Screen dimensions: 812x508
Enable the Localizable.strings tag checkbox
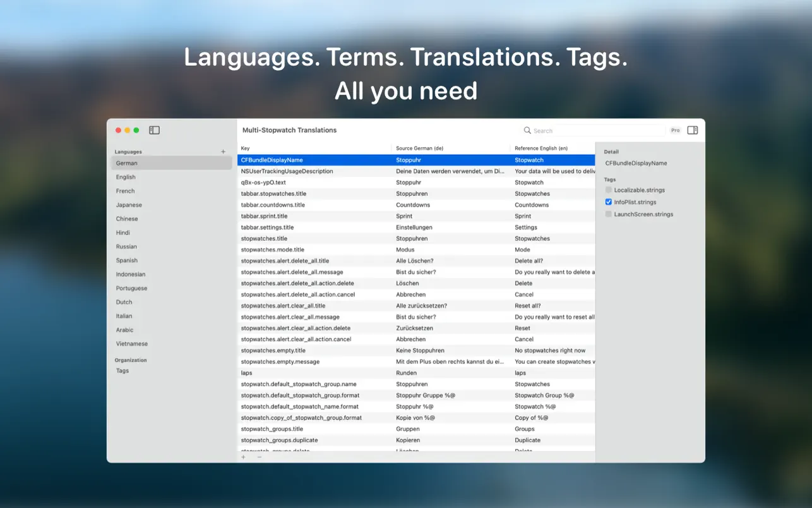pos(608,190)
